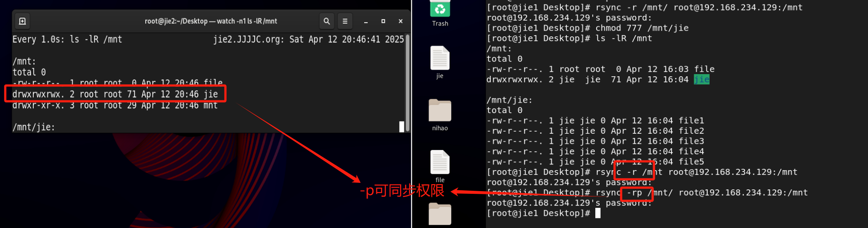
Task: Minimize the watch terminal window
Action: pos(366,21)
